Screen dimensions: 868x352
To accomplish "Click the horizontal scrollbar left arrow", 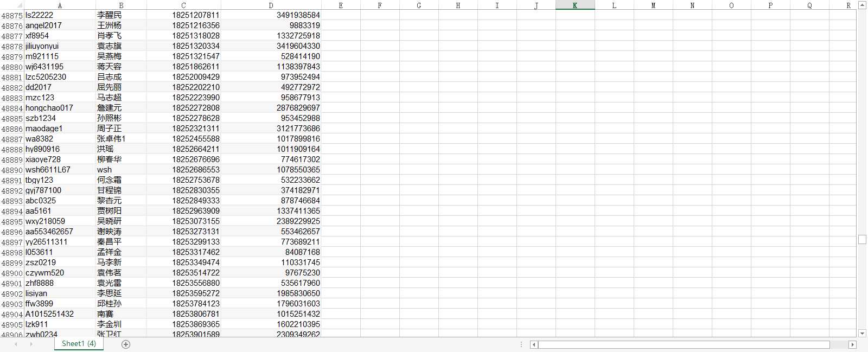I will 534,344.
